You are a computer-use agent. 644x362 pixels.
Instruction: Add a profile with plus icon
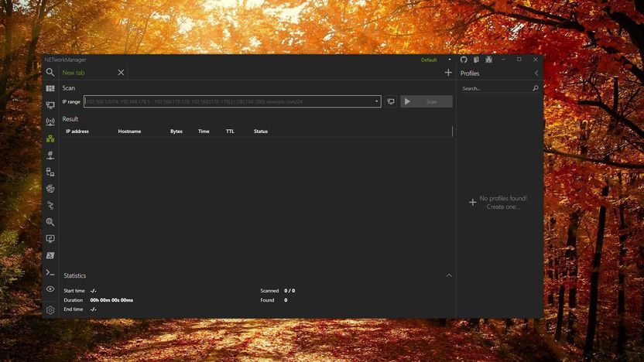(x=473, y=203)
